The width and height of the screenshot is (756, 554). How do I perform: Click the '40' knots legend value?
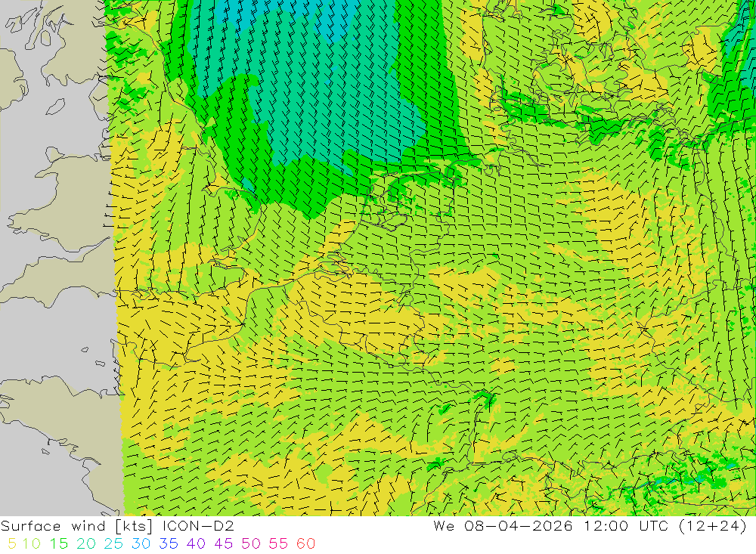point(197,544)
